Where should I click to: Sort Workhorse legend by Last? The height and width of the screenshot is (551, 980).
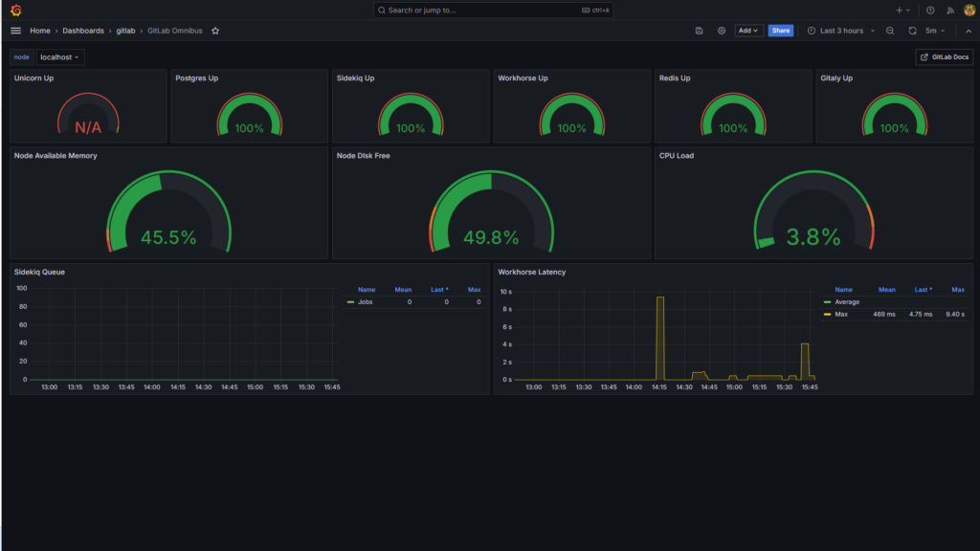924,289
